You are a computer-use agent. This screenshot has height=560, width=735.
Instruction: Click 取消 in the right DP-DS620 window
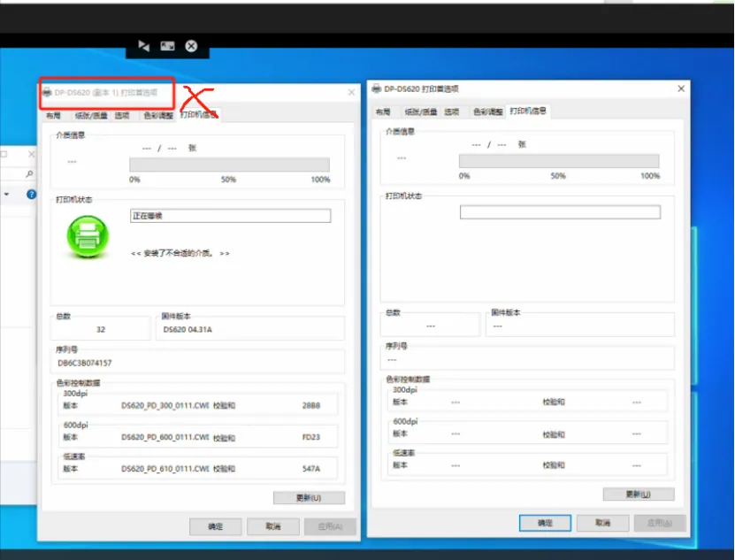click(x=603, y=523)
